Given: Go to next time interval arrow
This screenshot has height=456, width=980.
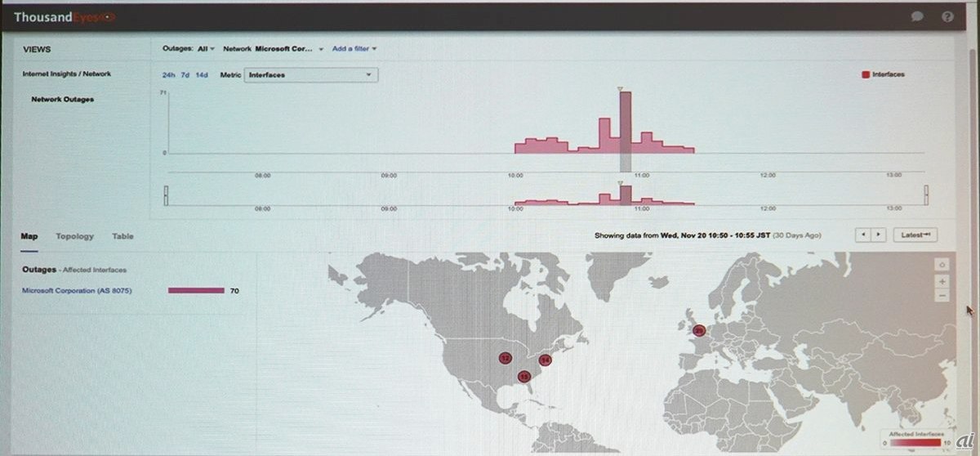Looking at the screenshot, I should click(878, 235).
